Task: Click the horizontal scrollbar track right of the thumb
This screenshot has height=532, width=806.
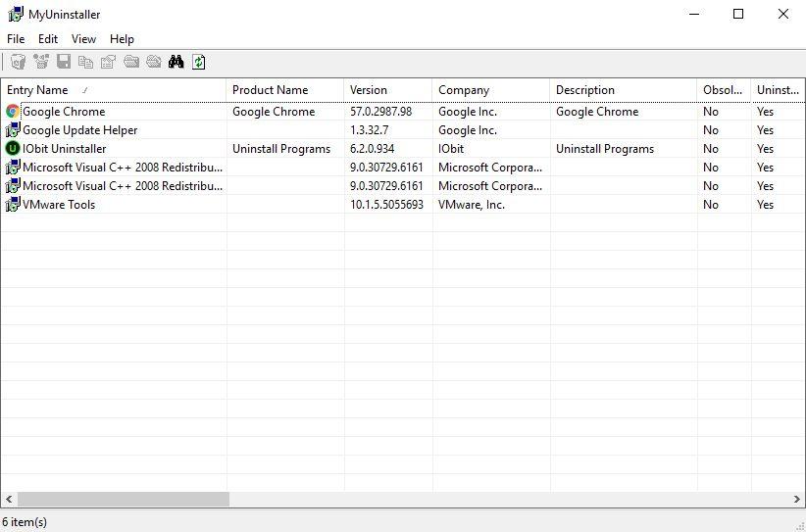Action: click(509, 499)
